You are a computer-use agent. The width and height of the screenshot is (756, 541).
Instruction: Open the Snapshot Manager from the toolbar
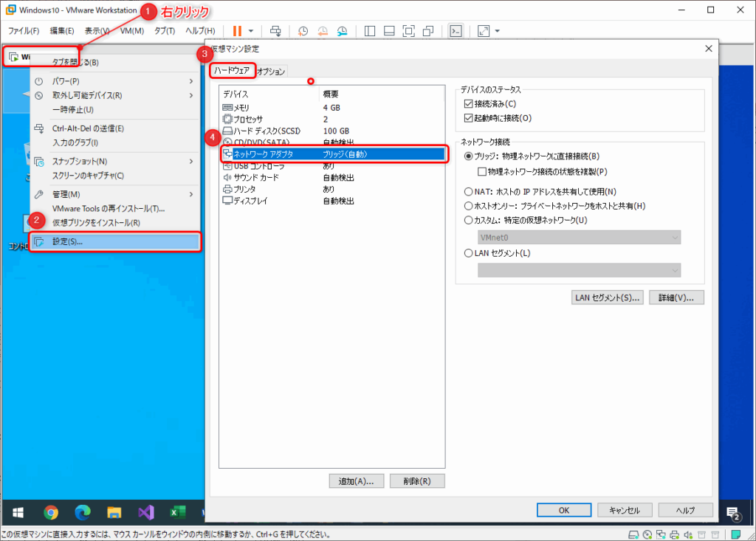[x=343, y=30]
